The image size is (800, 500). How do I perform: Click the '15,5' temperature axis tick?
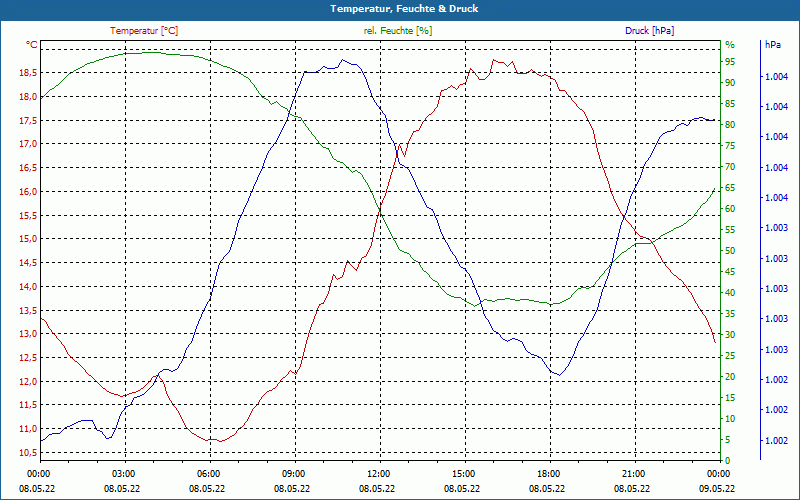point(28,216)
